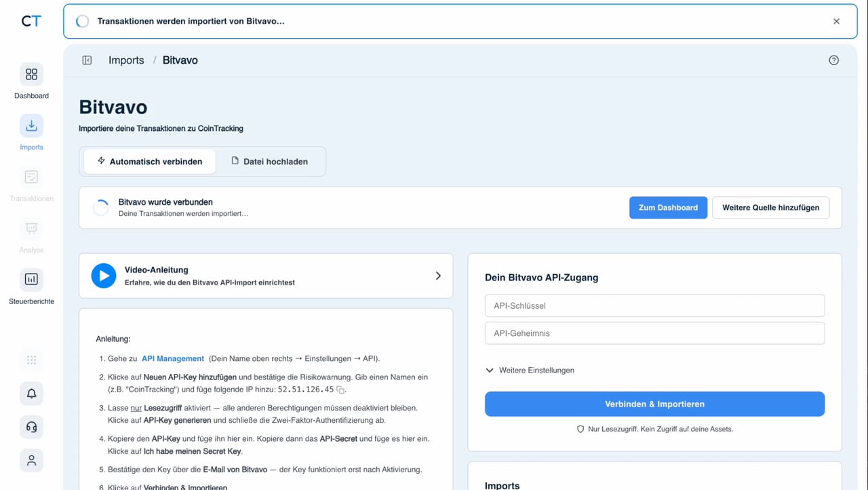Image resolution: width=868 pixels, height=490 pixels.
Task: Focus the API-Schlüssel field
Action: click(654, 305)
